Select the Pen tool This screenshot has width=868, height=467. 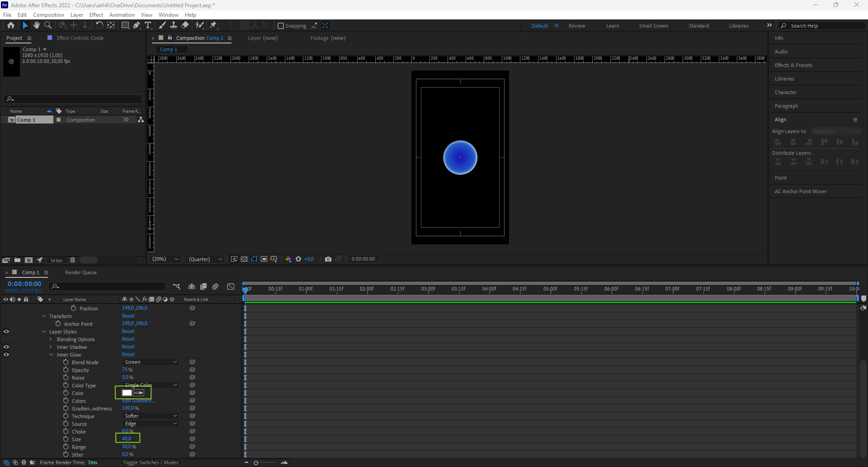137,25
